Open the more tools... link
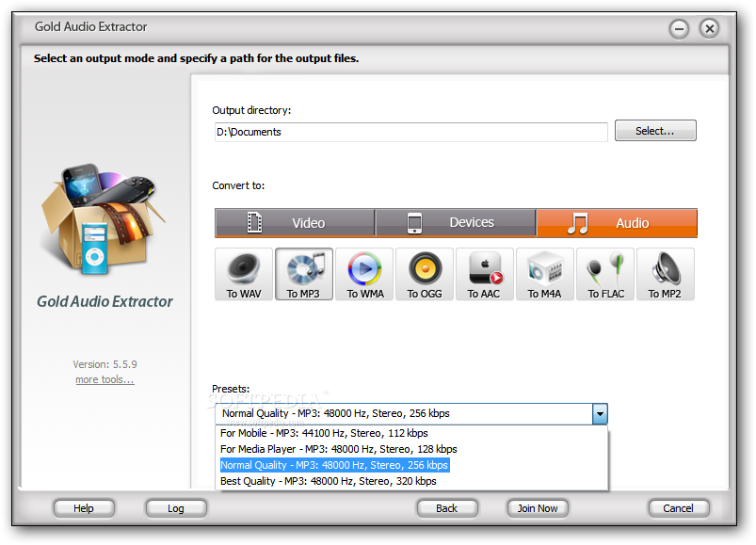The image size is (756, 545). [x=105, y=379]
